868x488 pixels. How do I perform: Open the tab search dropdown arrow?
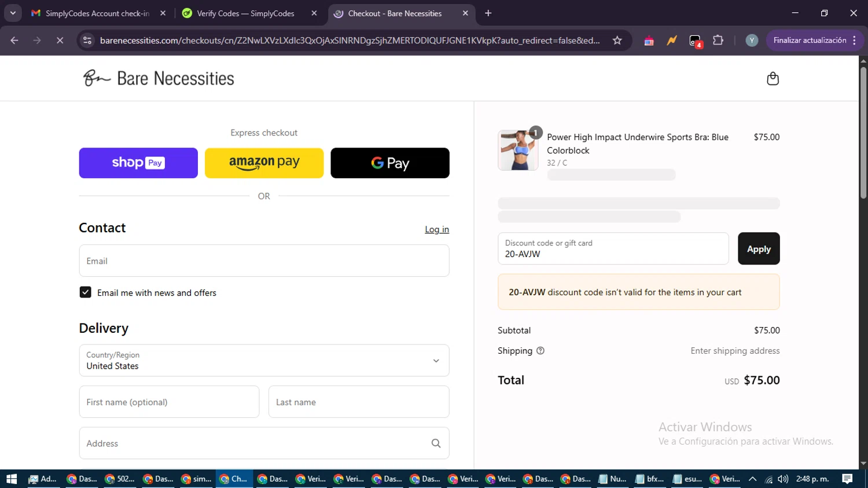(x=13, y=13)
